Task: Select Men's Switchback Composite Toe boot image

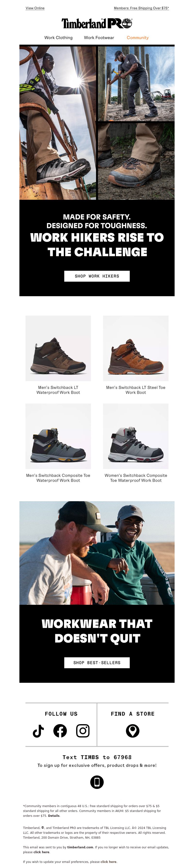Action: pos(58,436)
